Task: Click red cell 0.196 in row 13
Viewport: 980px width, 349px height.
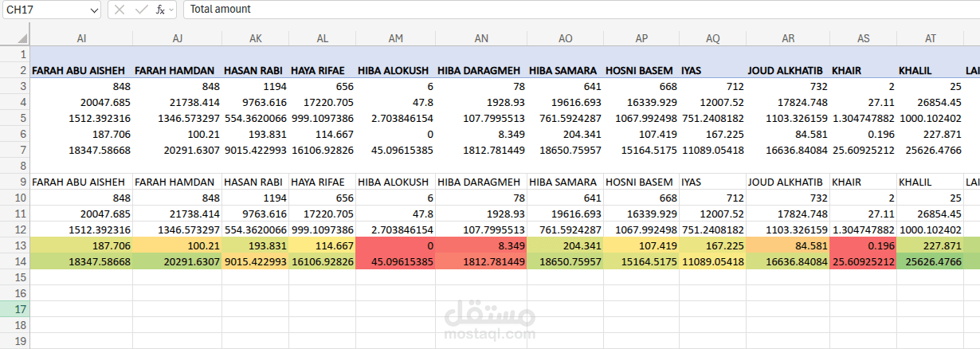Action: click(x=863, y=245)
